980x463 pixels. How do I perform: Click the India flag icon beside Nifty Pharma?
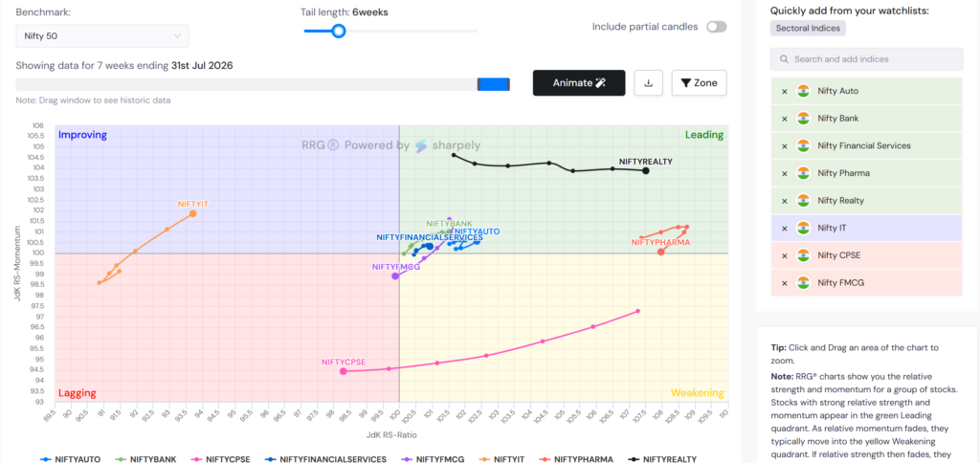point(803,173)
